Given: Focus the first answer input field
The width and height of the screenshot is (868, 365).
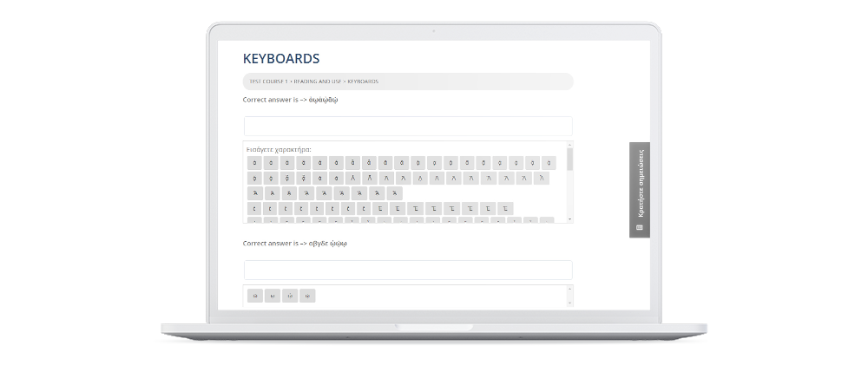Looking at the screenshot, I should pyautogui.click(x=408, y=126).
